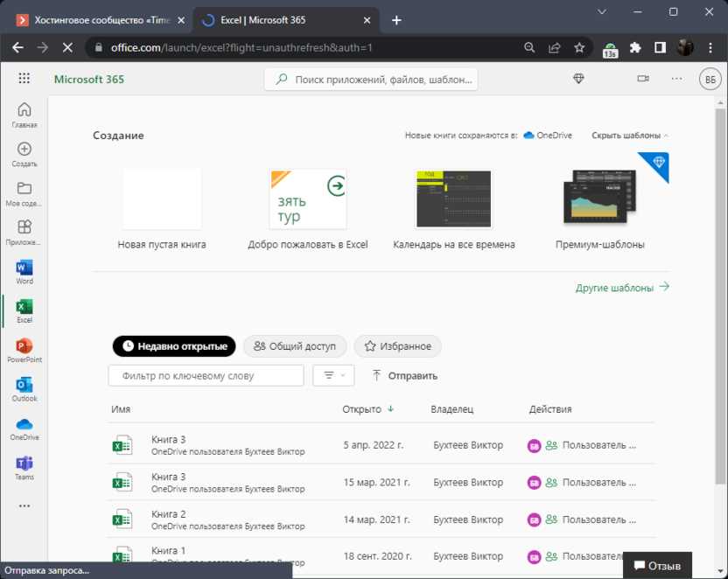The height and width of the screenshot is (579, 728).
Task: Launch PowerPoint from the sidebar
Action: point(24,350)
